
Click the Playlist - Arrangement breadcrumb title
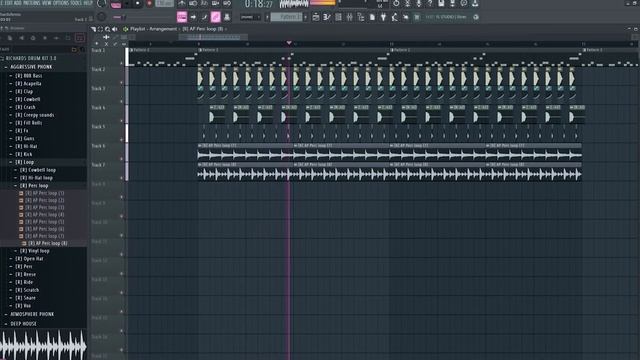153,29
